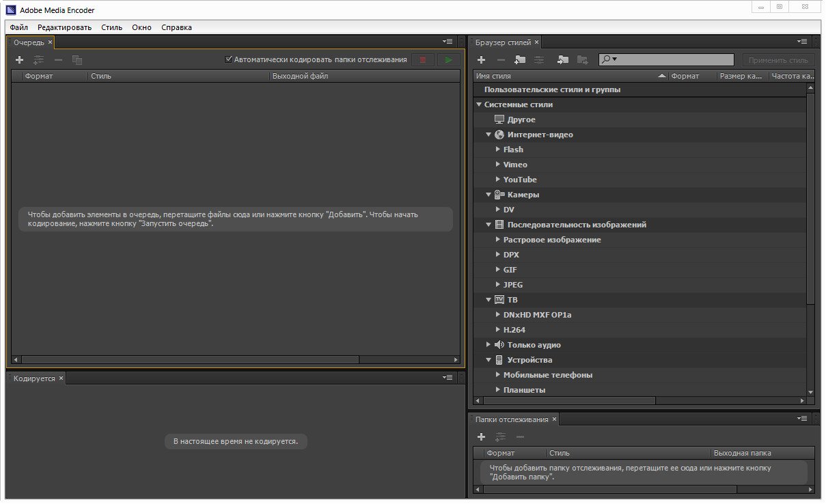Expand the H.264 style group
This screenshot has width=826, height=504.
click(x=497, y=330)
